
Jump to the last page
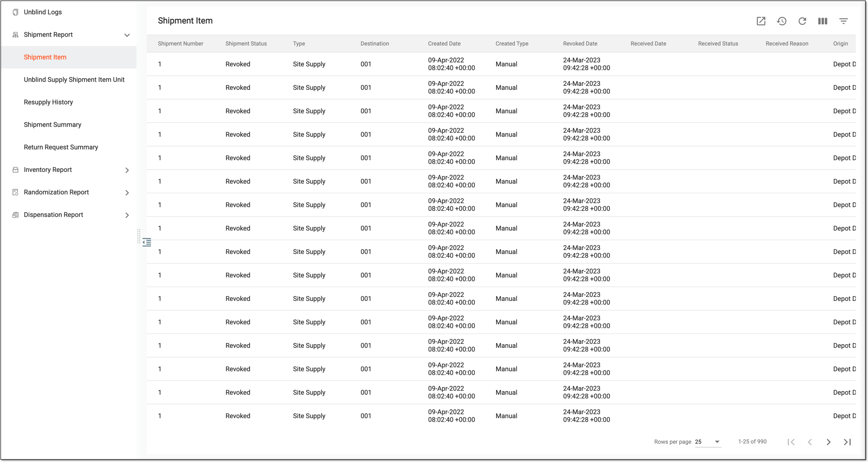pos(847,442)
